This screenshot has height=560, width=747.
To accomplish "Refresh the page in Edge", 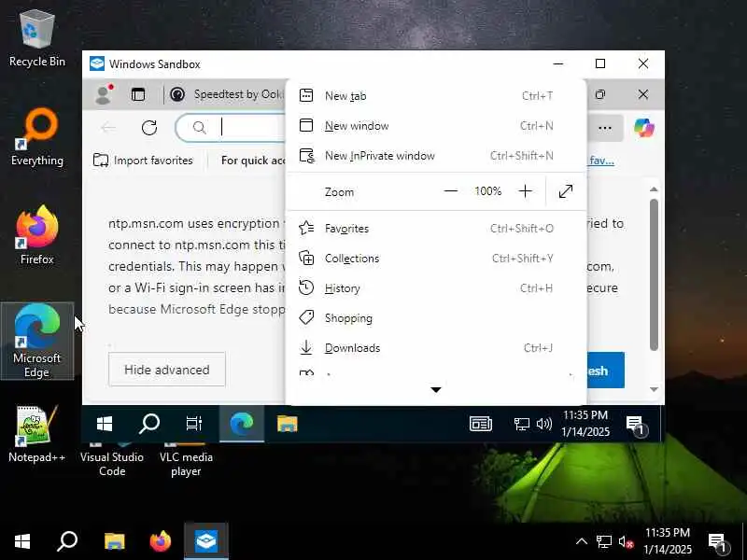I will (149, 128).
